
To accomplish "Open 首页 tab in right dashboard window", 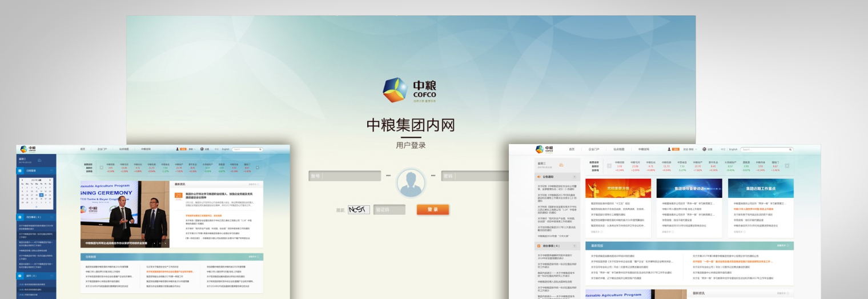I will (572, 149).
